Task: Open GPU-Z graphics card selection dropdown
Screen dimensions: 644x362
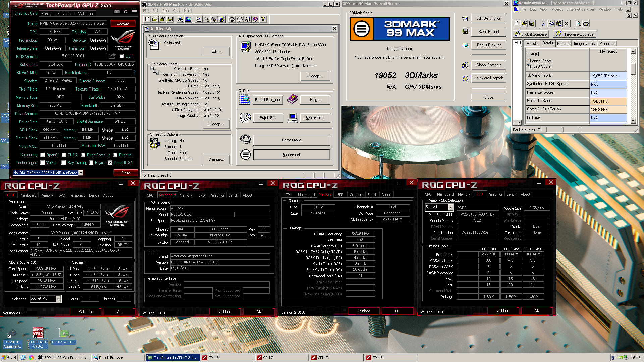Action: [81, 173]
